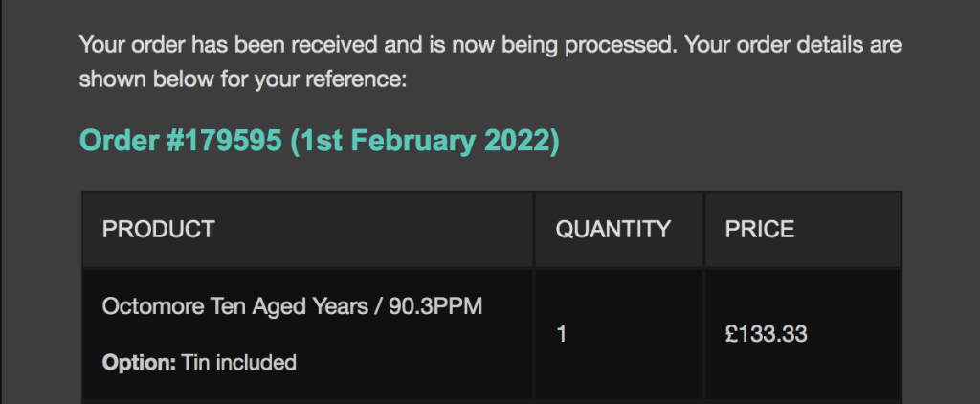Select the PRODUCT column header
This screenshot has width=980, height=404.
159,230
